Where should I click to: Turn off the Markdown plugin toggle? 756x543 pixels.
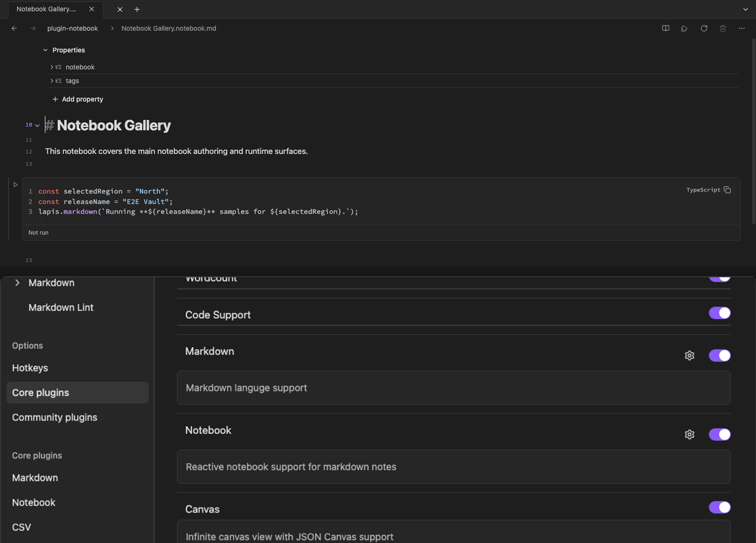(719, 355)
